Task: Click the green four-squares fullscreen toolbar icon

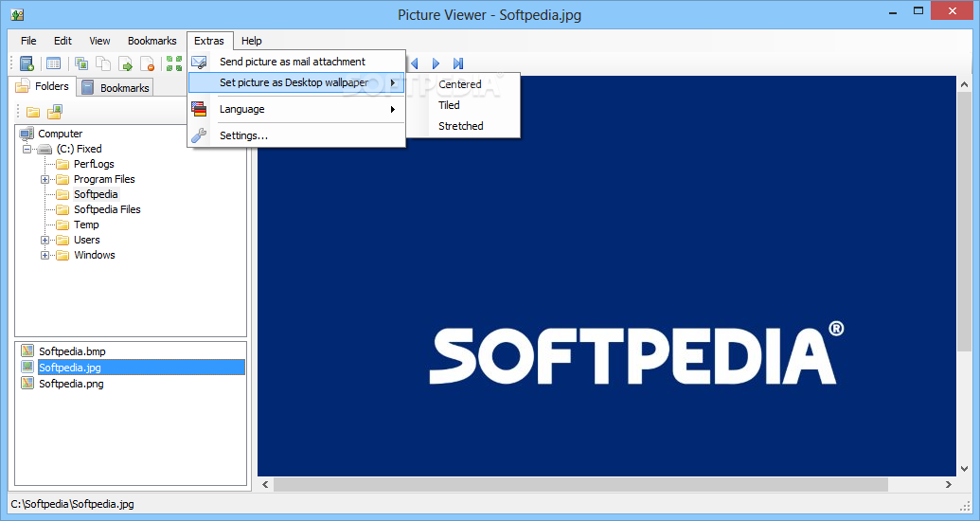Action: click(x=174, y=63)
